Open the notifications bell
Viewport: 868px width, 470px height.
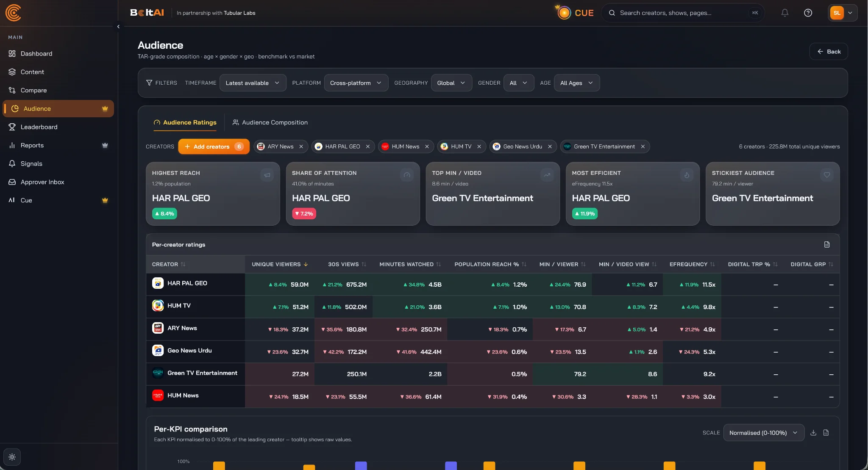click(785, 13)
